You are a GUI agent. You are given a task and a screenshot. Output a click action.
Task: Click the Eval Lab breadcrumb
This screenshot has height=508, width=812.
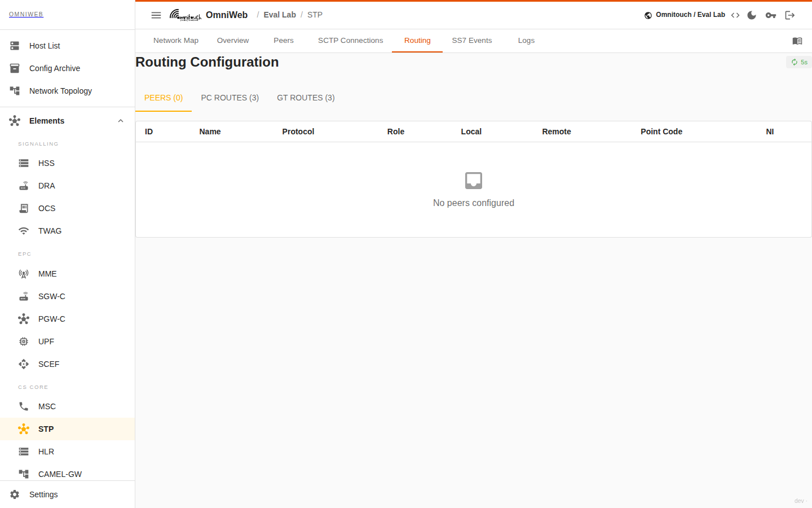coord(280,15)
